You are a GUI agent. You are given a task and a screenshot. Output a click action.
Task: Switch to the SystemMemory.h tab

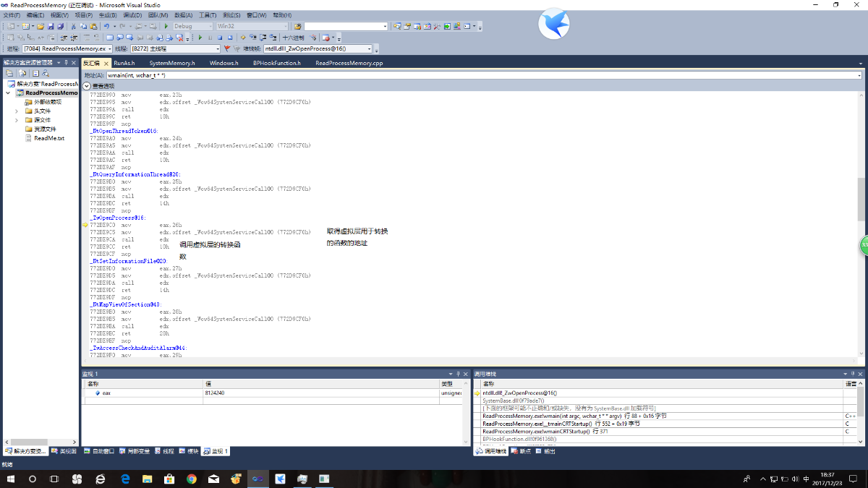point(171,63)
